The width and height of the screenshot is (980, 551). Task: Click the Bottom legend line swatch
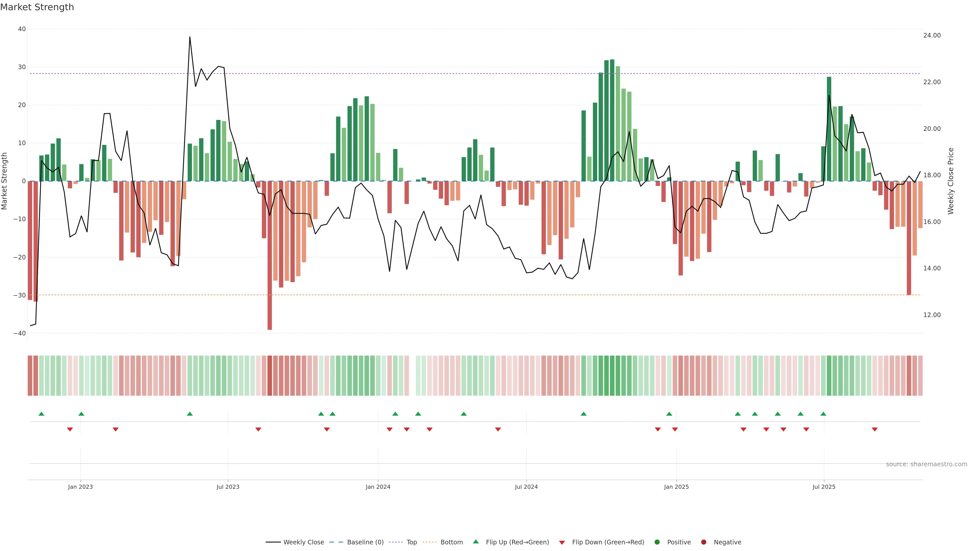pyautogui.click(x=429, y=542)
